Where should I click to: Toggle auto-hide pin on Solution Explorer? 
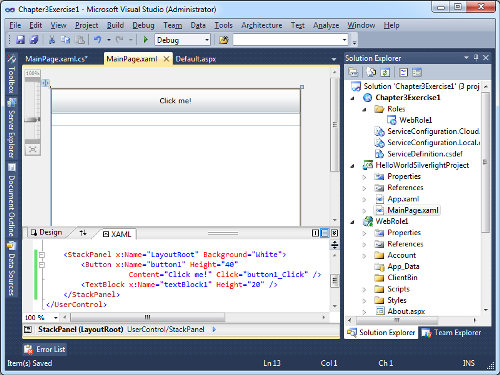click(476, 58)
